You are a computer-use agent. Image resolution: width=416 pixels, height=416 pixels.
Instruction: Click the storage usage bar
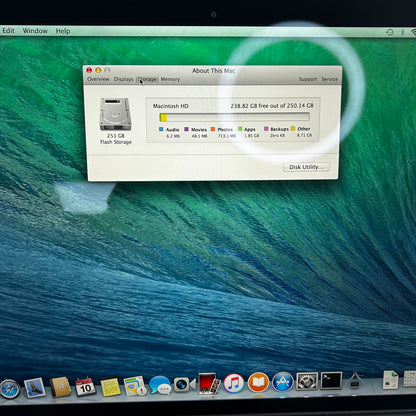(x=234, y=117)
